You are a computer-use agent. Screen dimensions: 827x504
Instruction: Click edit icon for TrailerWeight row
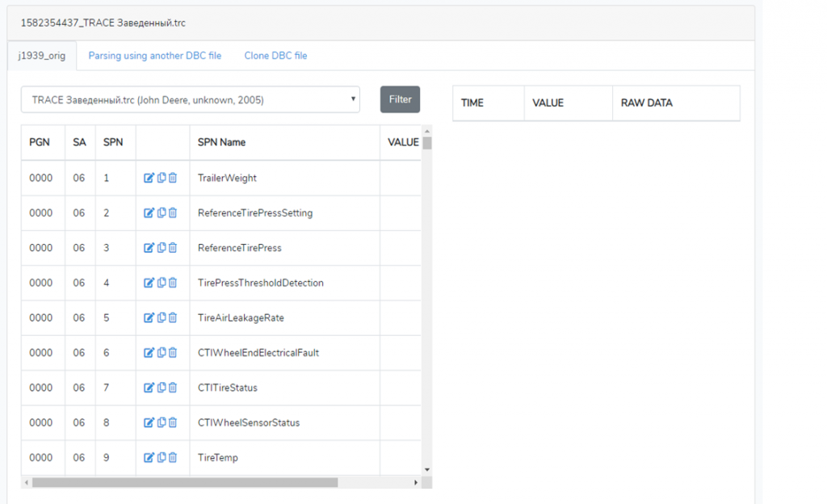click(149, 178)
